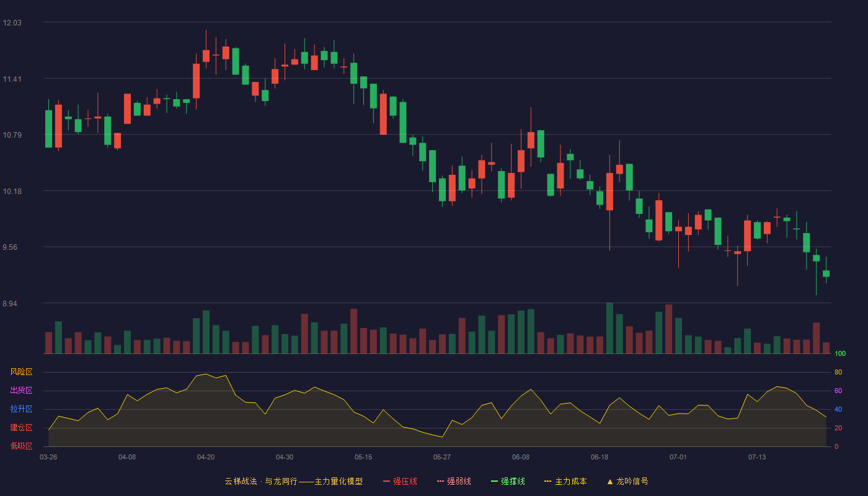
Task: Click the red 20 indicator axis value
Action: (838, 428)
